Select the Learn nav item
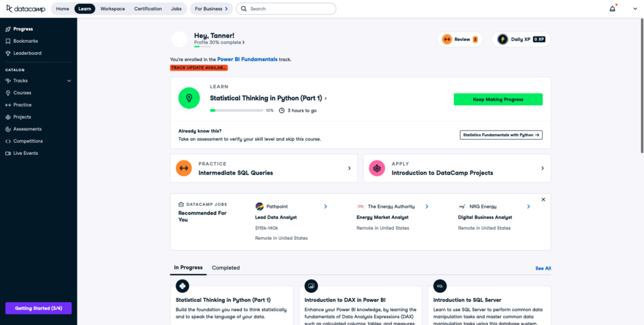644x325 pixels. pos(85,9)
